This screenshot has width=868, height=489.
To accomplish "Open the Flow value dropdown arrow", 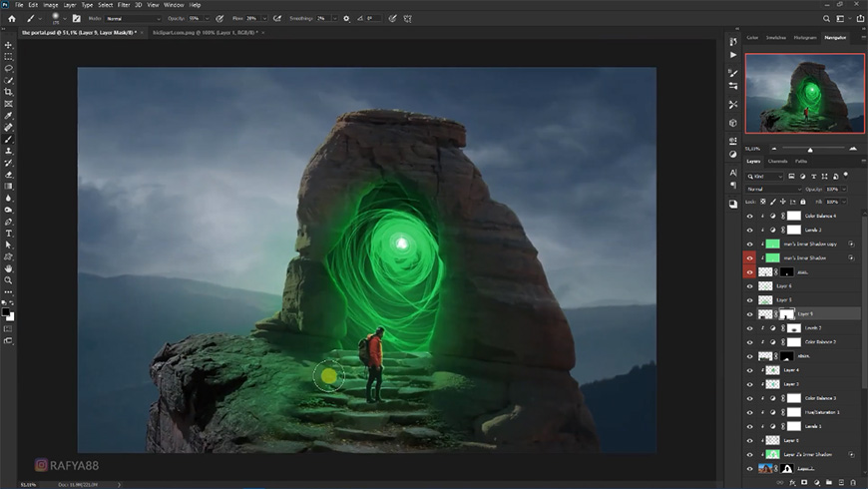I will [x=264, y=18].
